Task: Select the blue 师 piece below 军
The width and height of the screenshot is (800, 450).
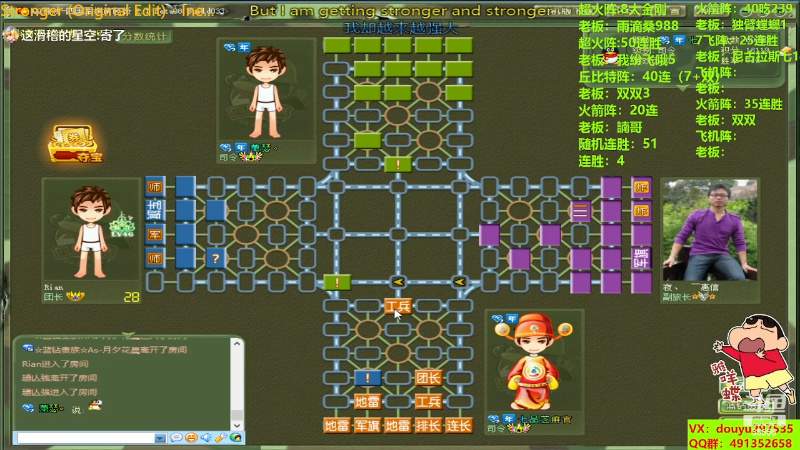Action: 155,258
